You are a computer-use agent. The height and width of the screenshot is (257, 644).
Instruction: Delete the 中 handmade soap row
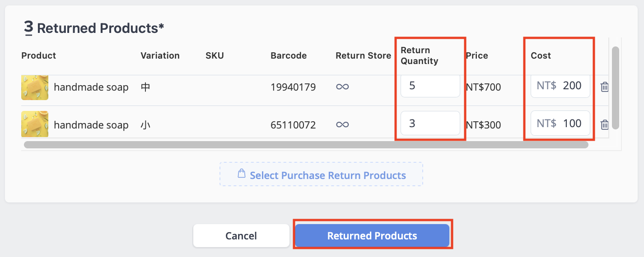pyautogui.click(x=605, y=87)
